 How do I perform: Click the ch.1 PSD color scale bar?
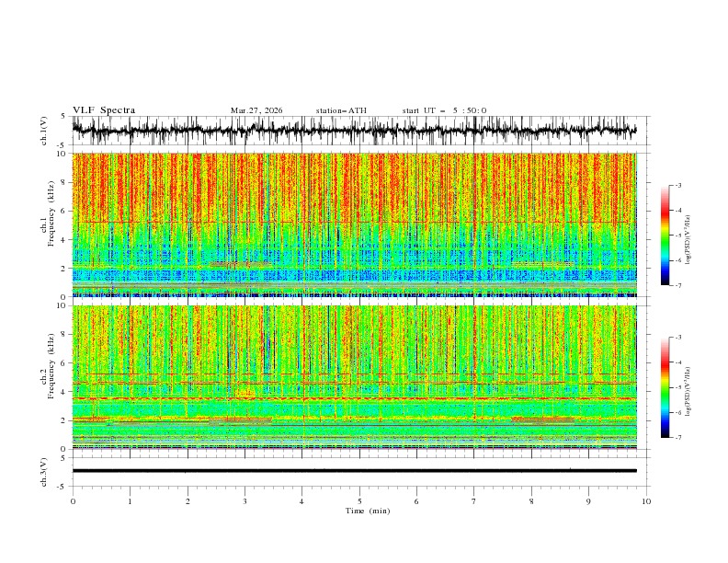point(665,236)
